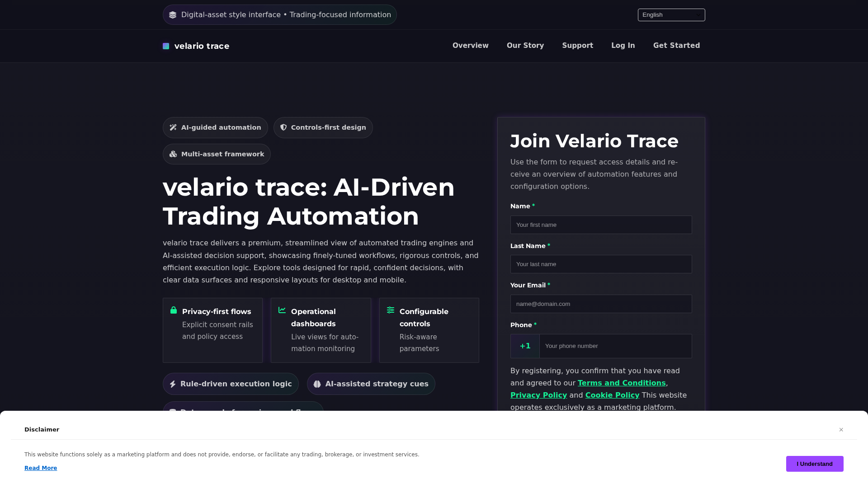The height and width of the screenshot is (488, 868).
Task: Go to Overview in navigation
Action: point(471,46)
